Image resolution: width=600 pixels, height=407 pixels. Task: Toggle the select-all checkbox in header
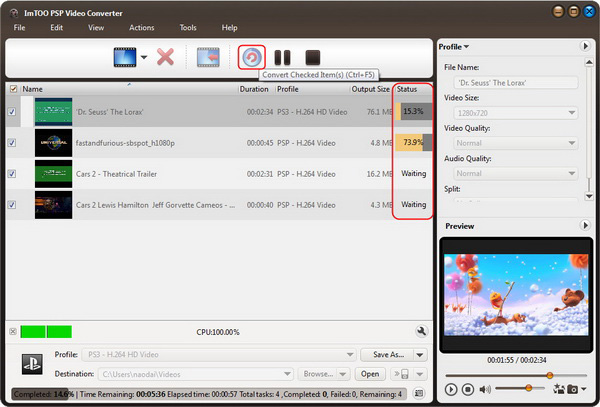pos(13,89)
